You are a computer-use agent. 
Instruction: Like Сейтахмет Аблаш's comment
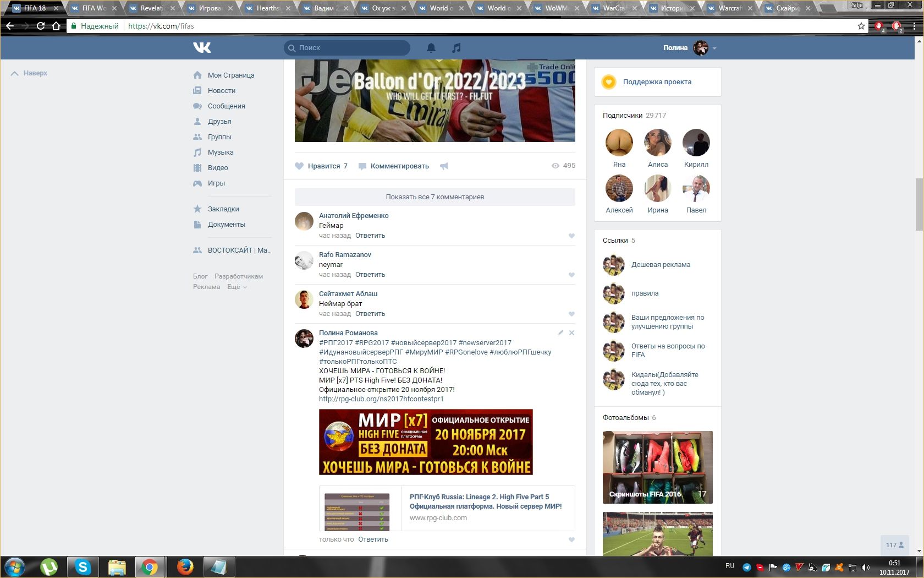[x=571, y=314]
